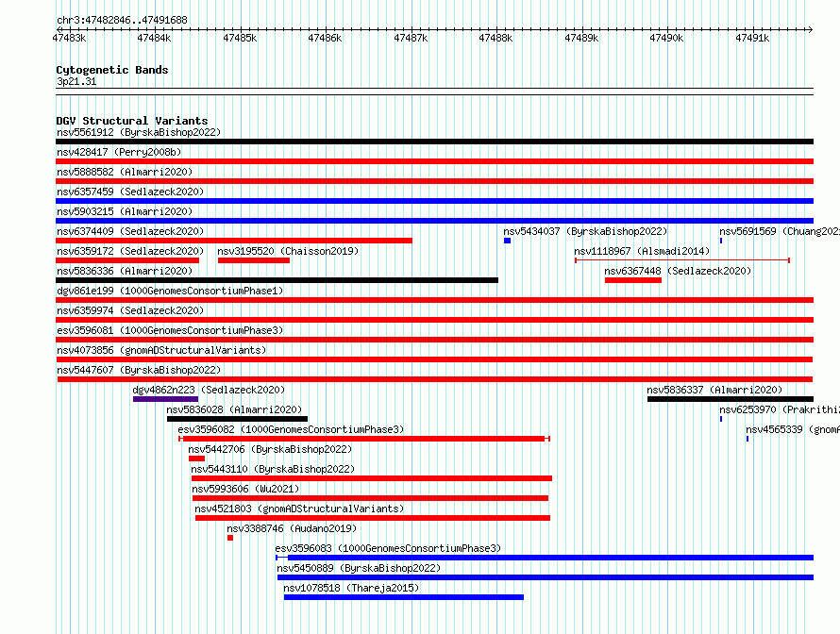
Task: Open nsv4521803 (gnomADStructuralVariants) label
Action: pyautogui.click(x=299, y=509)
